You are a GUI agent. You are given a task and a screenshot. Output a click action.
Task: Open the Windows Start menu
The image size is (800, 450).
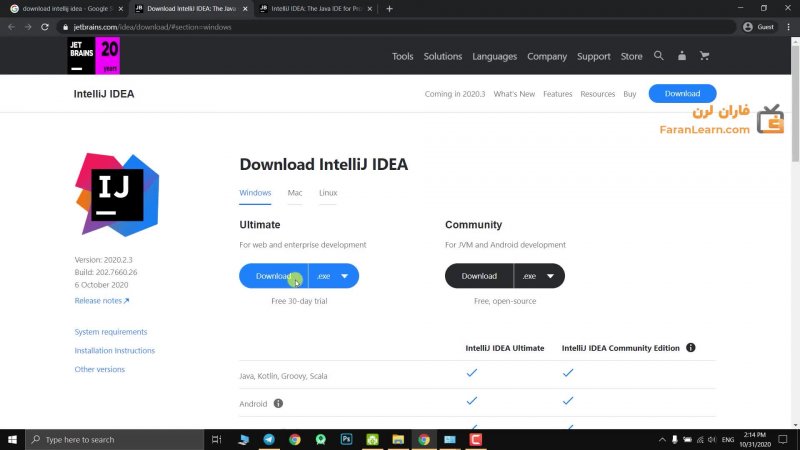[x=12, y=439]
